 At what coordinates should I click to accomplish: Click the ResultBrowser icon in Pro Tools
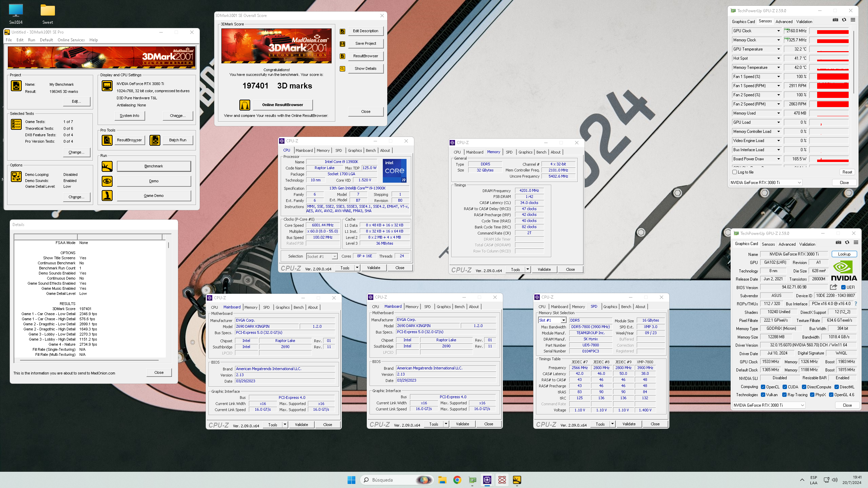[107, 140]
